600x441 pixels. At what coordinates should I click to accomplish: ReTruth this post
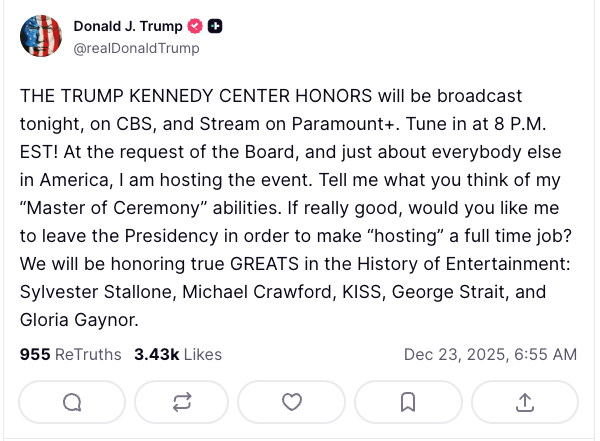[182, 402]
